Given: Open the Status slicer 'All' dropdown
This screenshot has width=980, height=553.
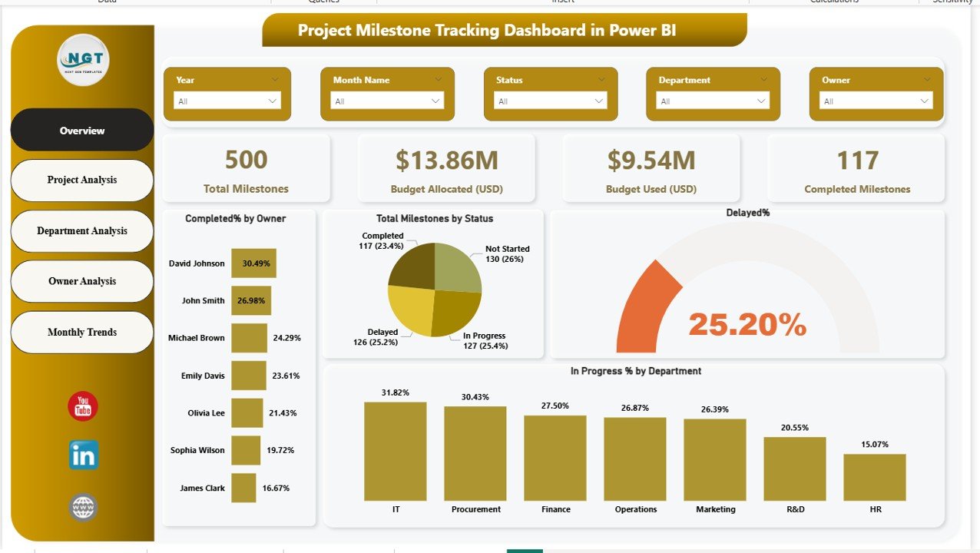Looking at the screenshot, I should tap(599, 100).
